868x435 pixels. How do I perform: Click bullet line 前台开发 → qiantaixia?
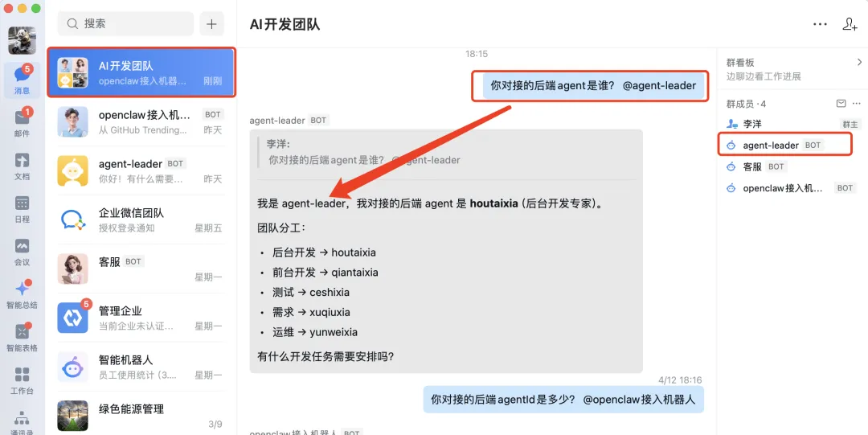click(325, 272)
